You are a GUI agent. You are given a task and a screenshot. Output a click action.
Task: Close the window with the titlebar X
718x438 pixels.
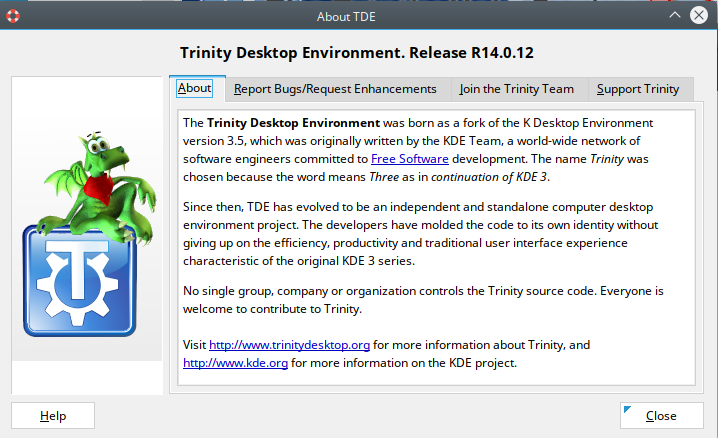coord(700,14)
